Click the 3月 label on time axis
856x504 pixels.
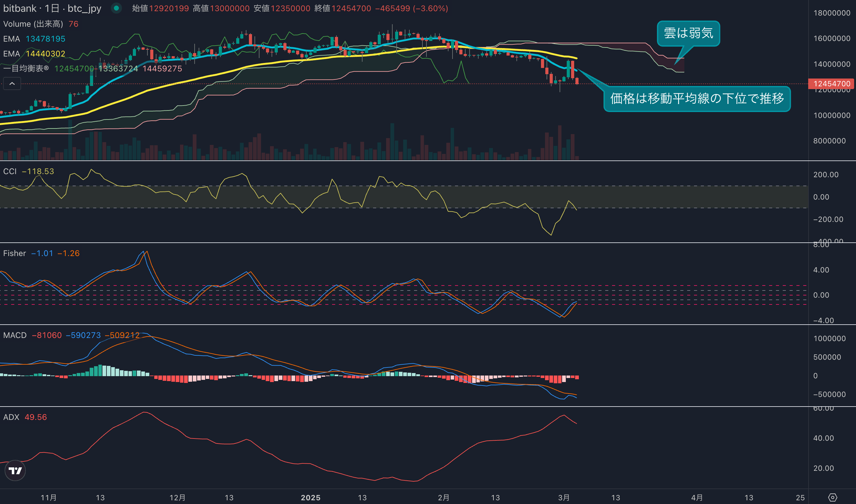tap(564, 497)
